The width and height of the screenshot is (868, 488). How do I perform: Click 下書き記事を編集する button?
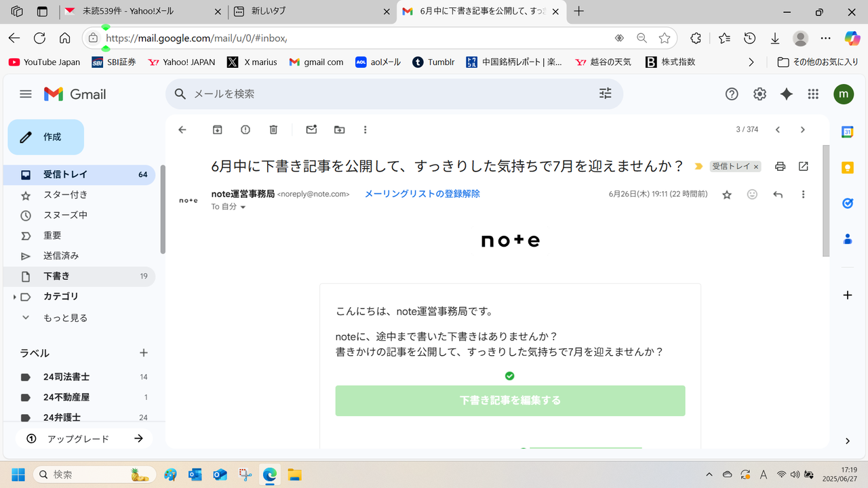click(510, 401)
